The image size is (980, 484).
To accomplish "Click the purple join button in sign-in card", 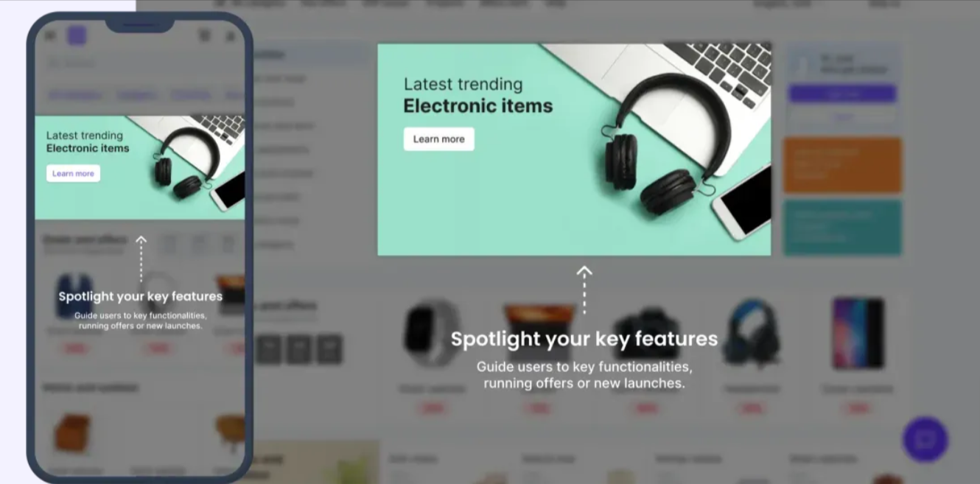I will [842, 94].
